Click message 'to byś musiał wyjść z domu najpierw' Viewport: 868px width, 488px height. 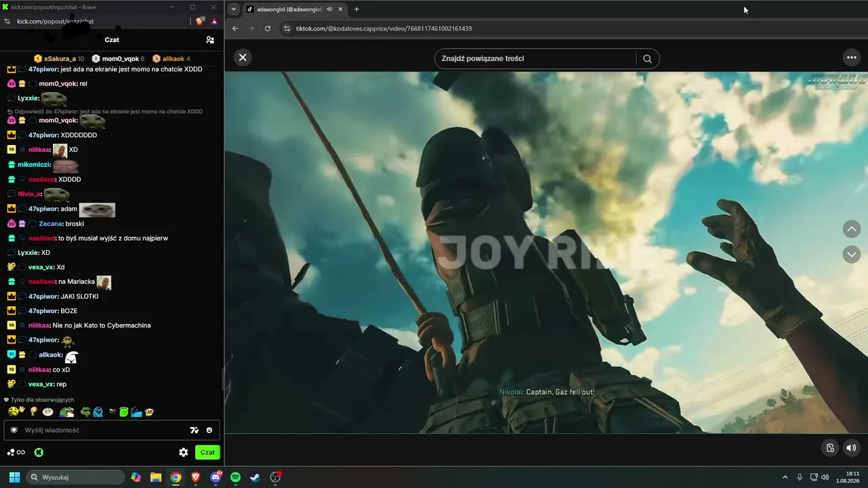click(113, 239)
